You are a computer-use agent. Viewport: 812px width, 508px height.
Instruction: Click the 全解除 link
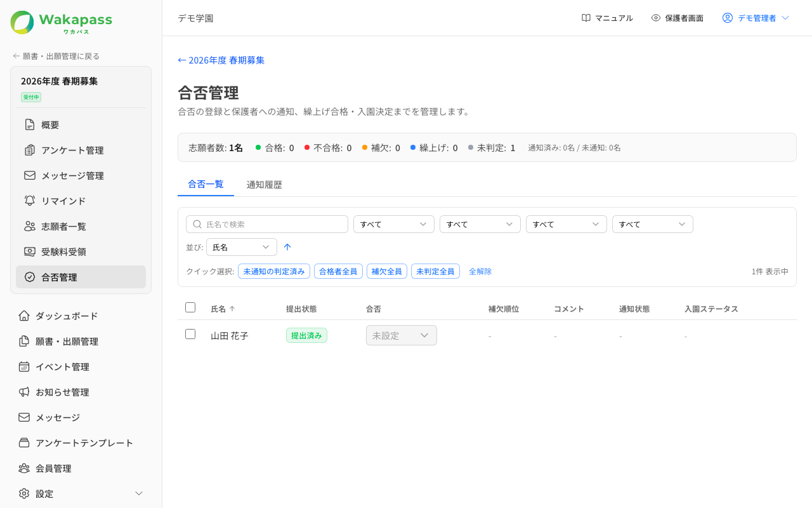click(x=480, y=271)
